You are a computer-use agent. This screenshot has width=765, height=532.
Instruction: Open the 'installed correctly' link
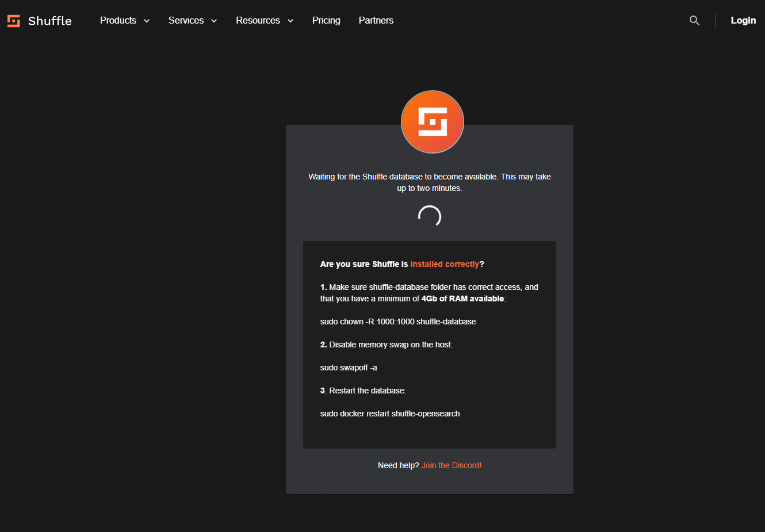tap(445, 264)
